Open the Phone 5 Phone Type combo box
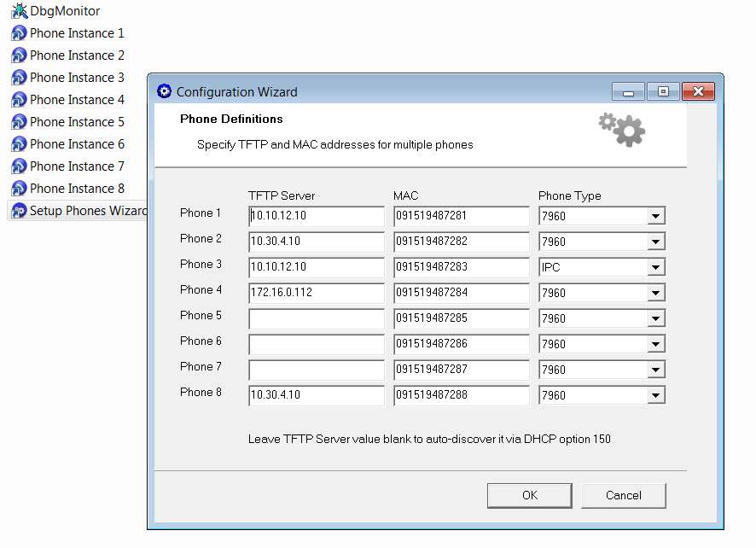This screenshot has width=756, height=548. pos(655,319)
